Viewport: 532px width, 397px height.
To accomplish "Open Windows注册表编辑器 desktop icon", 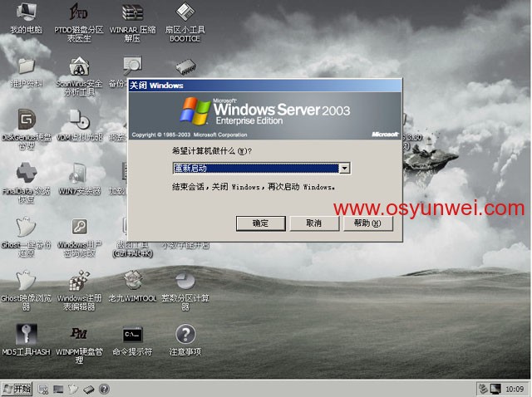I will [80, 290].
